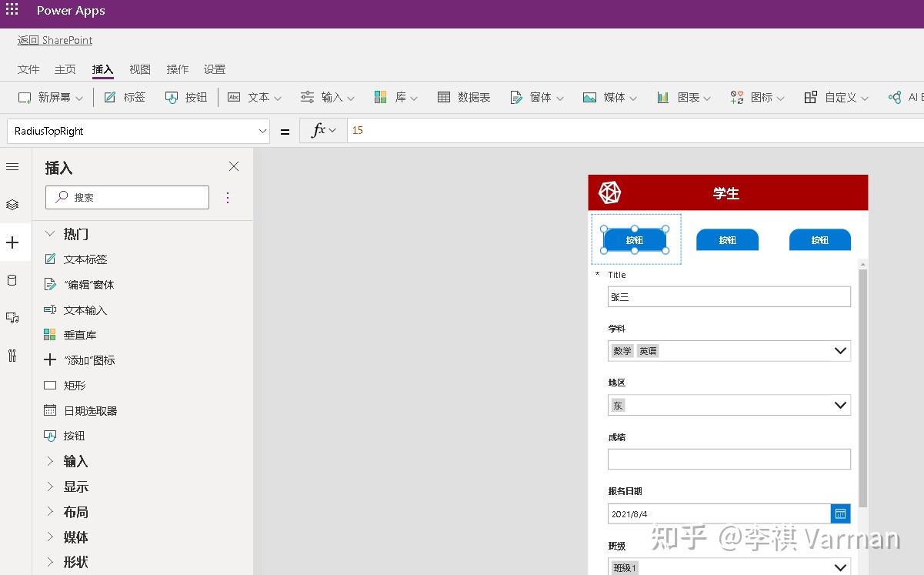Switch to the 视图 ribbon tab
The image size is (924, 575).
click(139, 69)
